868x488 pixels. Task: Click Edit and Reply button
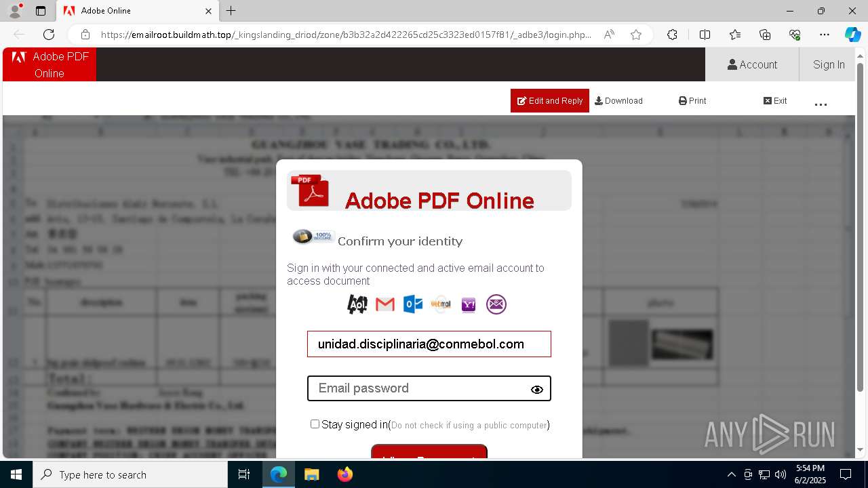(550, 100)
